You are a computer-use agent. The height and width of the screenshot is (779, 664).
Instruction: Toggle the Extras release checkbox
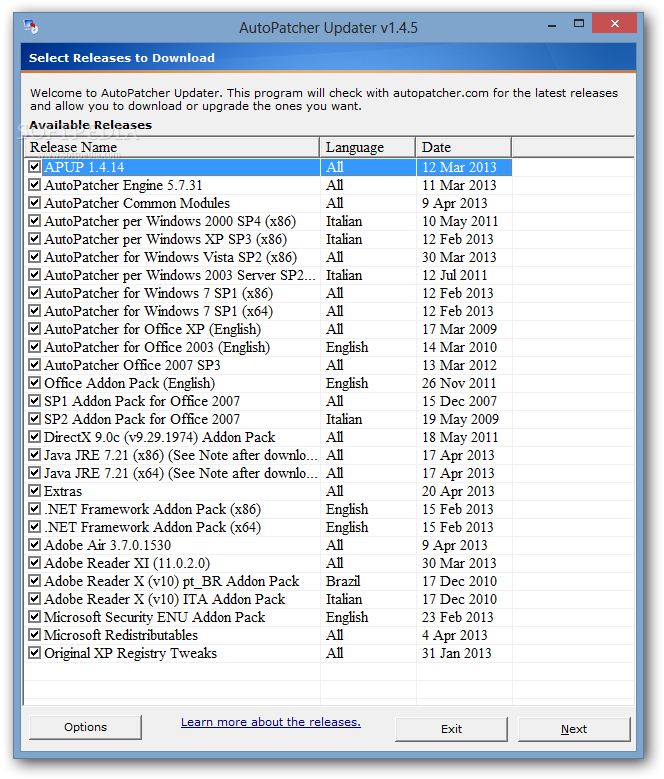(x=34, y=491)
